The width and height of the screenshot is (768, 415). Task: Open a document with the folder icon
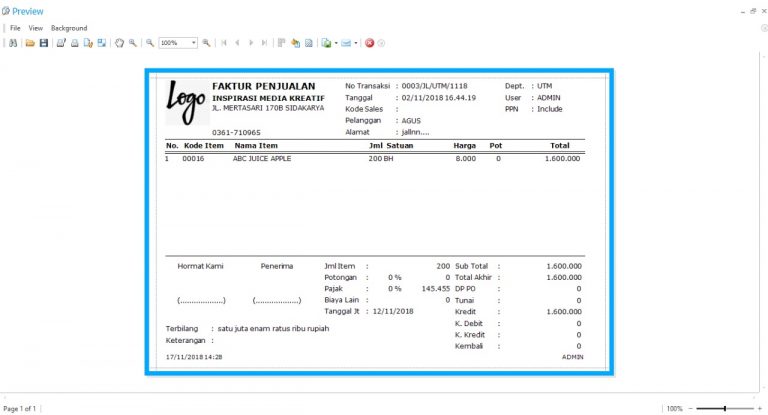coord(30,43)
